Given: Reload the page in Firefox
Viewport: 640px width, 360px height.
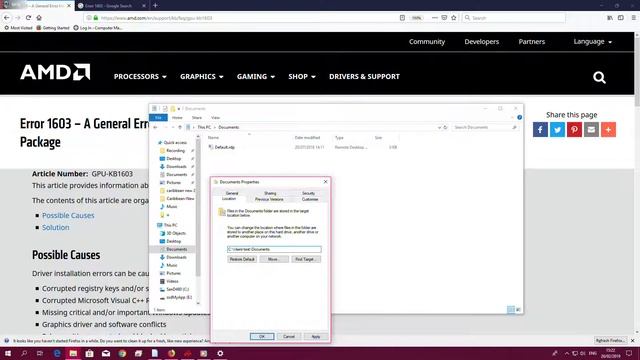Looking at the screenshot, I should [28, 18].
